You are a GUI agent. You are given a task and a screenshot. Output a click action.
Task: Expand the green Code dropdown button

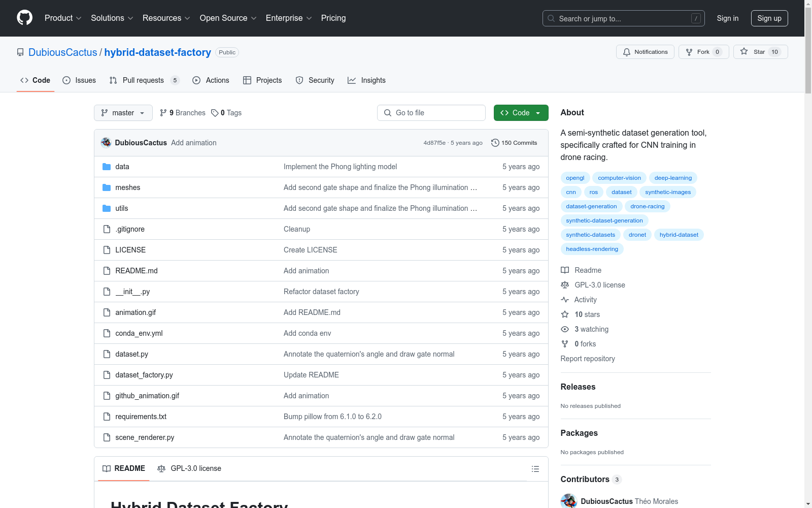pos(521,113)
